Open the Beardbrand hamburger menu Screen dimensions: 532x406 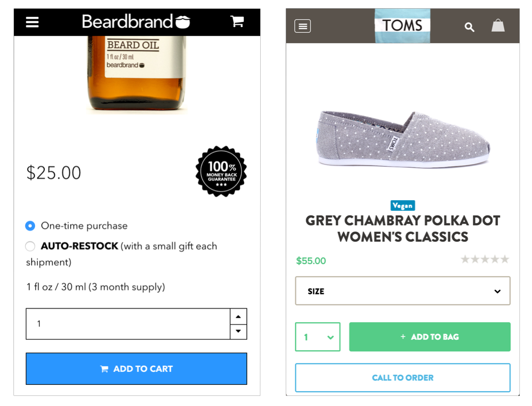pyautogui.click(x=32, y=22)
